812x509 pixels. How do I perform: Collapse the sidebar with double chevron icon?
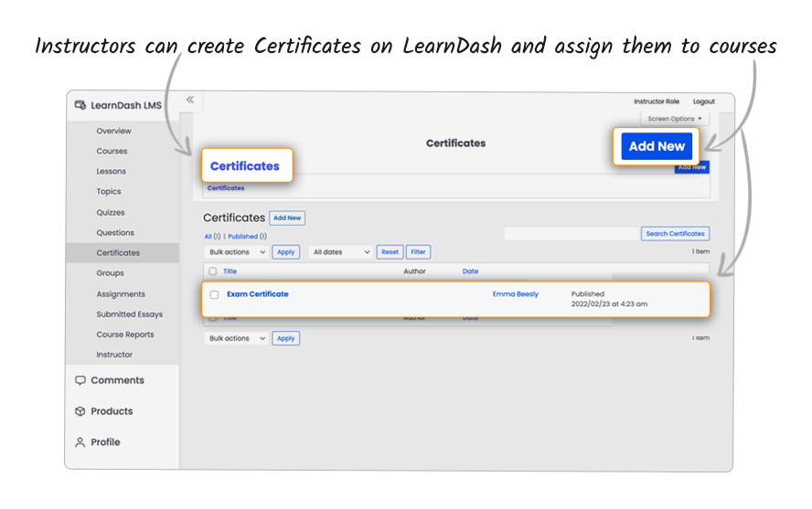pyautogui.click(x=190, y=100)
